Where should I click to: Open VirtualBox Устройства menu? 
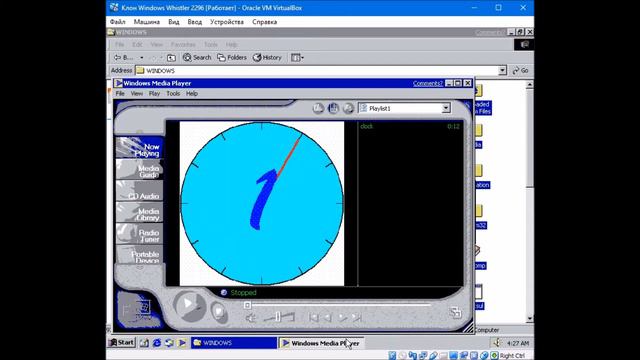click(x=227, y=22)
